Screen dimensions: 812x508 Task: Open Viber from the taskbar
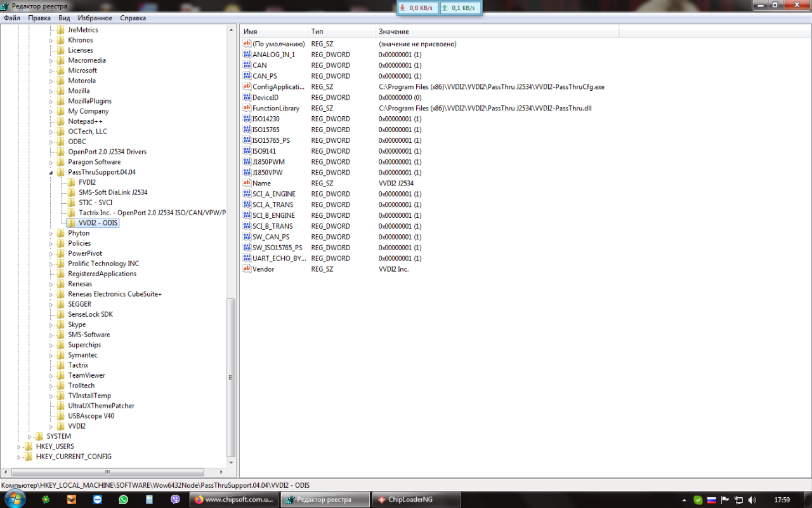pyautogui.click(x=176, y=500)
